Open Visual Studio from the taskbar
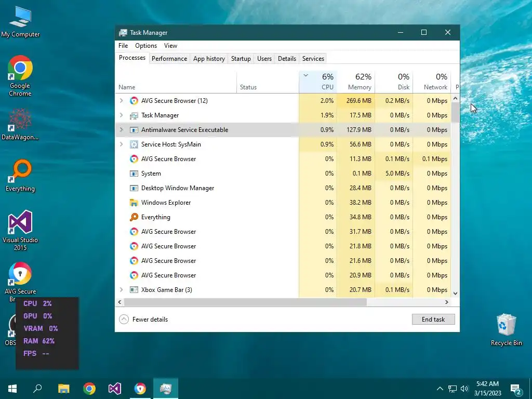The width and height of the screenshot is (532, 399). [115, 389]
